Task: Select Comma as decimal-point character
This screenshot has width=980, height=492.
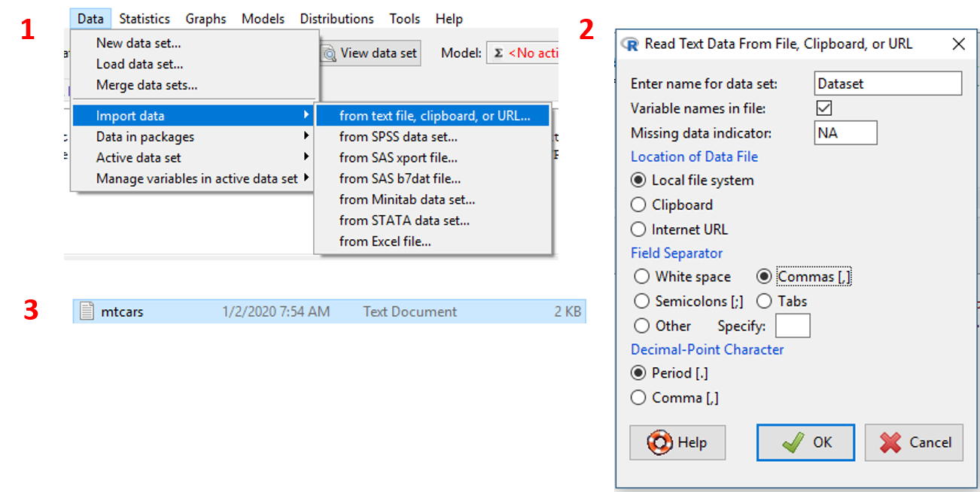Action: click(x=639, y=398)
